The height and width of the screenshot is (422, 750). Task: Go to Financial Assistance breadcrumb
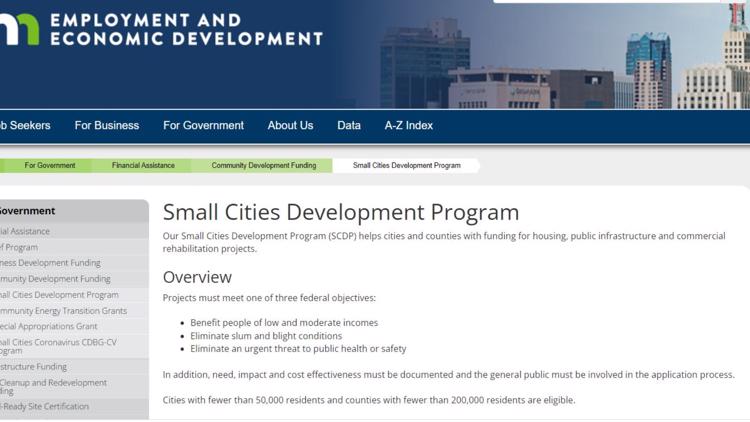(x=143, y=166)
